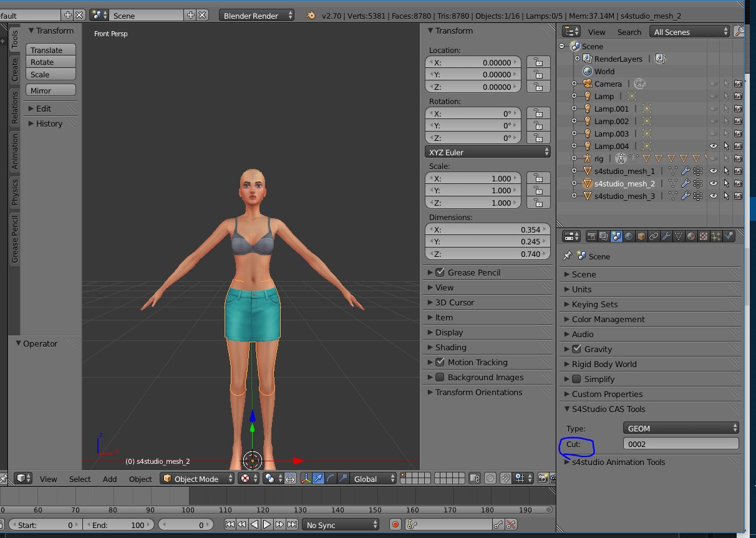The image size is (756, 538).
Task: Click the pin icon next to Scene
Action: click(567, 256)
